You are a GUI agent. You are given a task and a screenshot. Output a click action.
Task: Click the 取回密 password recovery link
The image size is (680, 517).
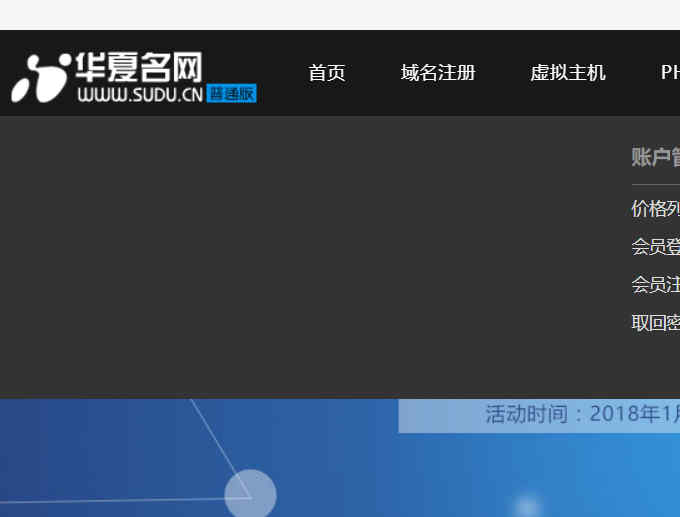[656, 323]
